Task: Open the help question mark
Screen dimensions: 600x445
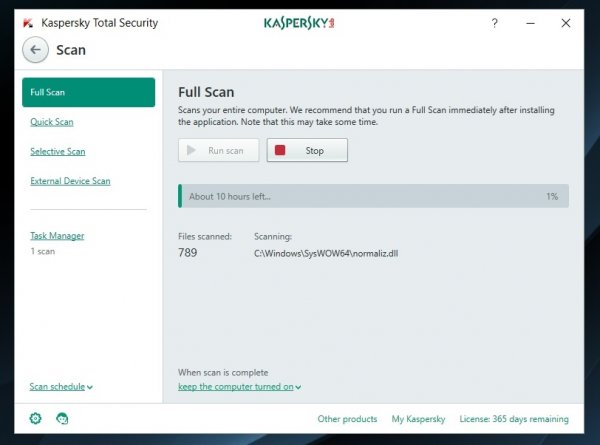Action: click(494, 23)
